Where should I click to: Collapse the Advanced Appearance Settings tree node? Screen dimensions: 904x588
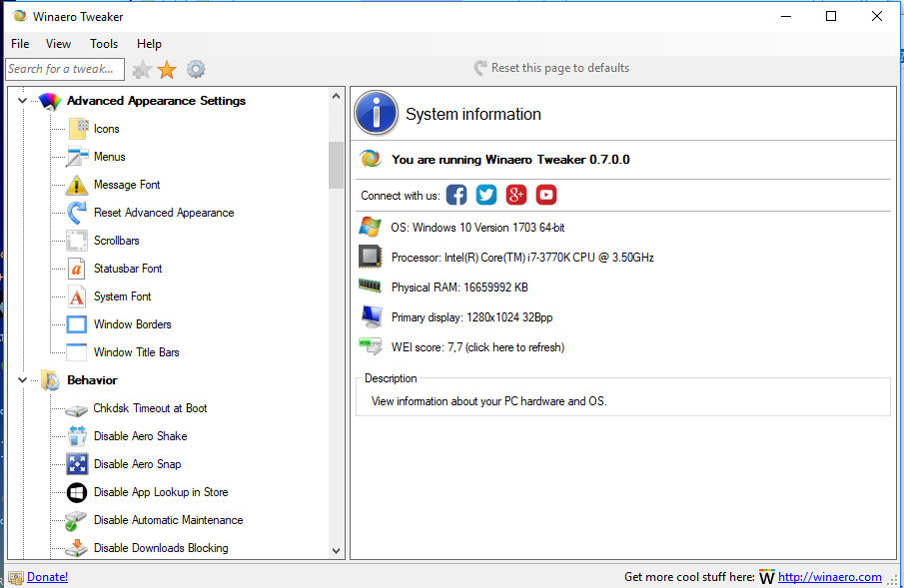23,101
